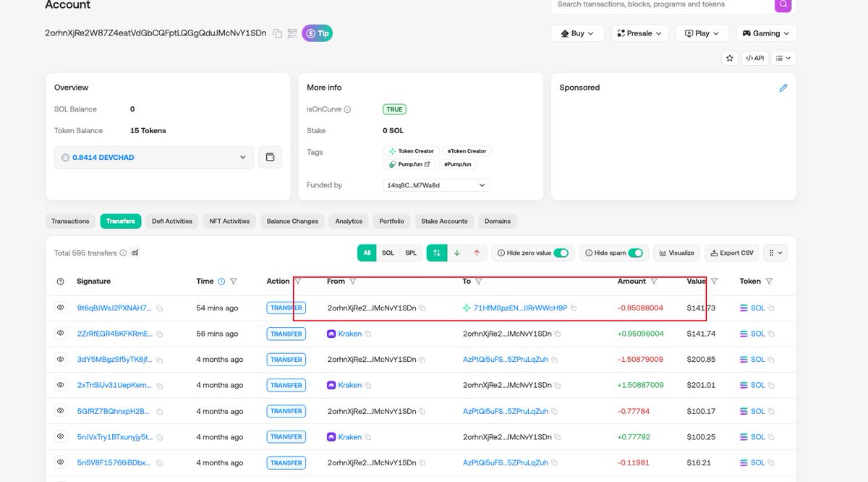Image resolution: width=868 pixels, height=482 pixels.
Task: Open the AzPtQi5uFS...5ZPruLqZuh address in -1.50879009 row
Action: click(x=505, y=360)
